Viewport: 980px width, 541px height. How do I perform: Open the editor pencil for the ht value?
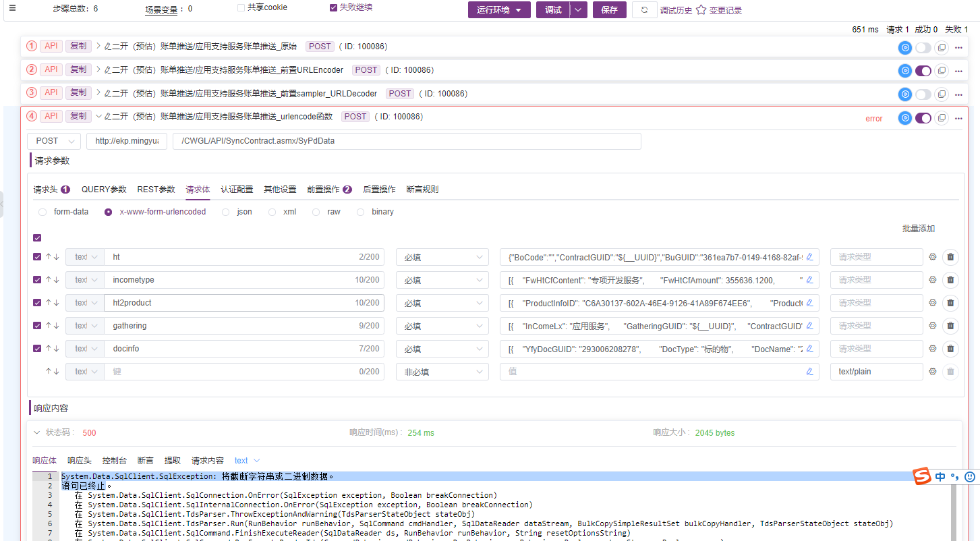click(809, 257)
